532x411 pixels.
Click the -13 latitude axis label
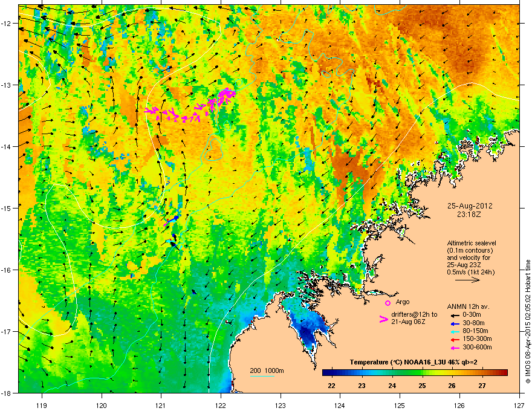[7, 85]
